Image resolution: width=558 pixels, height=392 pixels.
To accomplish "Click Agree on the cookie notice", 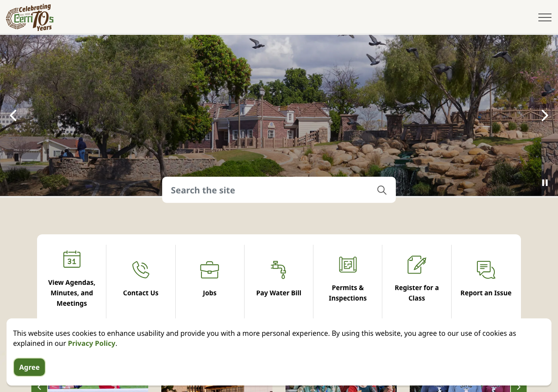I will [x=29, y=367].
